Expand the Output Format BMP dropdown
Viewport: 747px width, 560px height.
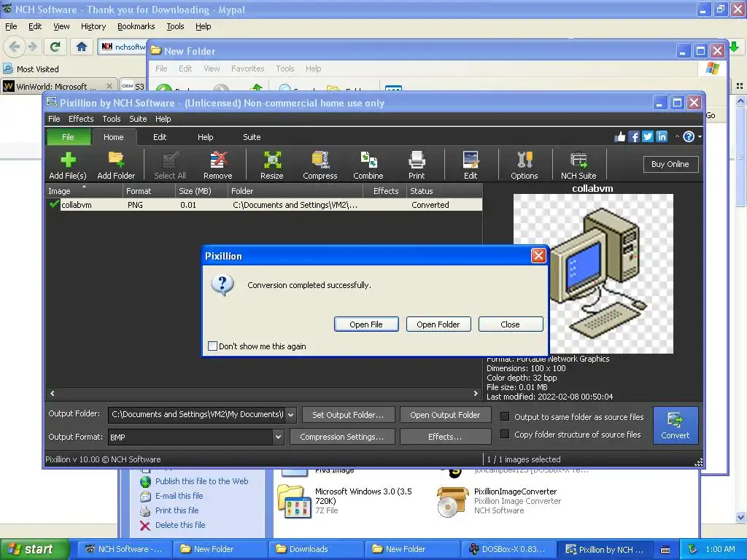pyautogui.click(x=278, y=437)
